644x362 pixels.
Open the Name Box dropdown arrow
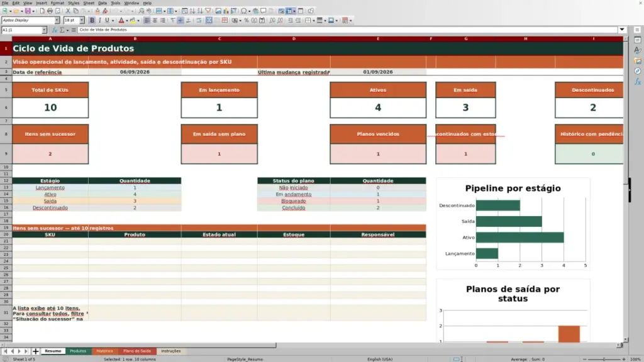[x=44, y=30]
